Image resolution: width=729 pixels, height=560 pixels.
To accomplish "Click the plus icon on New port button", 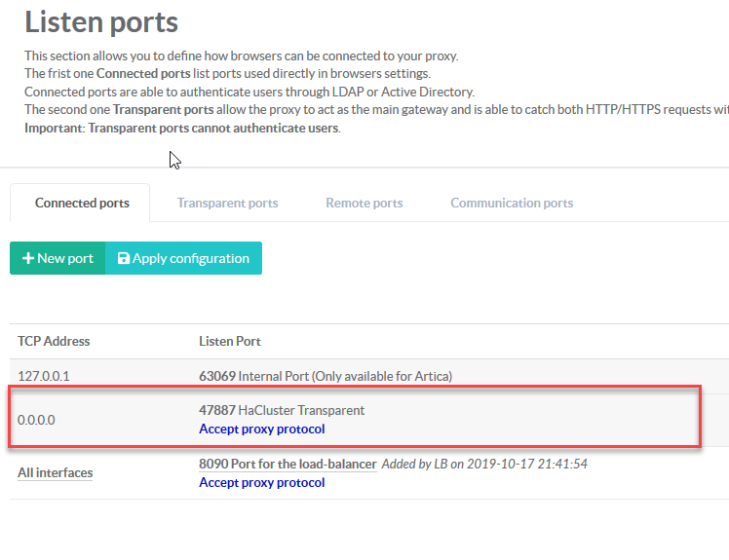I will 28,258.
